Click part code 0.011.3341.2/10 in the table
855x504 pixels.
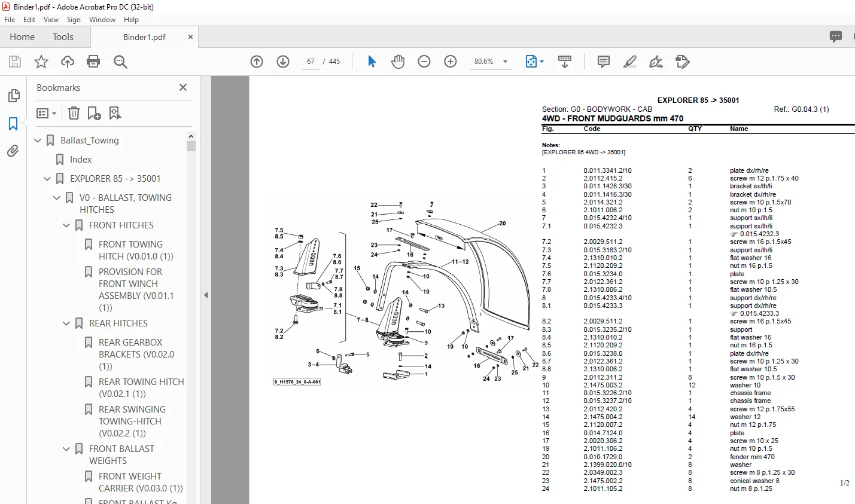[x=608, y=170]
